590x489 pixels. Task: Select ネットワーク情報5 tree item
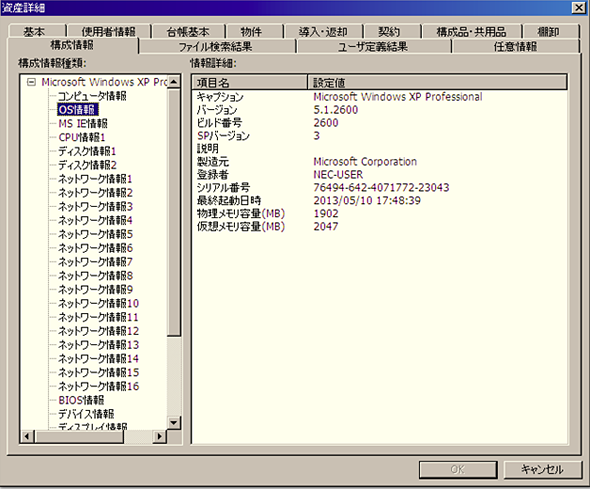pos(95,234)
